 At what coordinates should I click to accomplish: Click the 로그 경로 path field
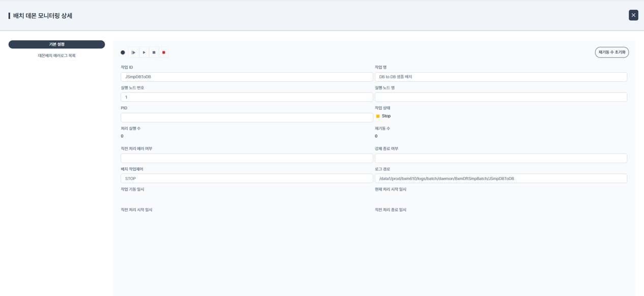[501, 179]
